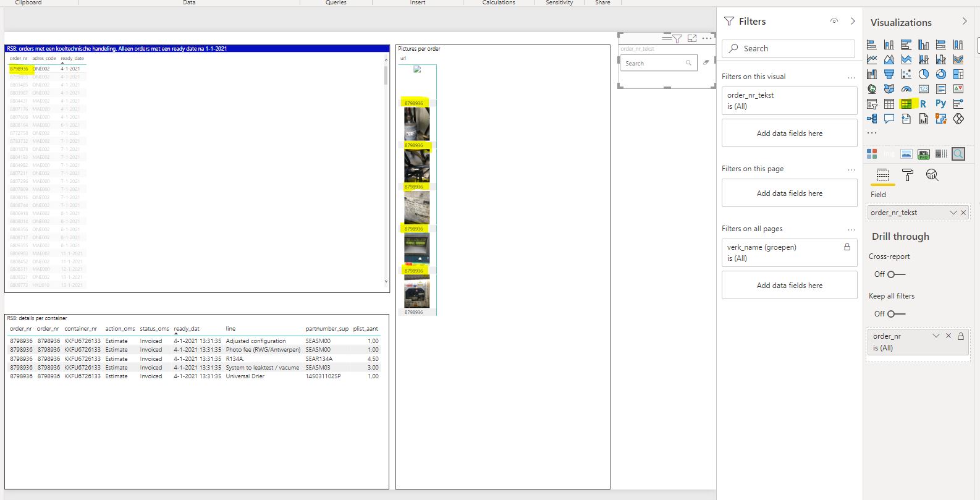The image size is (980, 500).
Task: Pick the Pie chart visualization
Action: pyautogui.click(x=924, y=74)
